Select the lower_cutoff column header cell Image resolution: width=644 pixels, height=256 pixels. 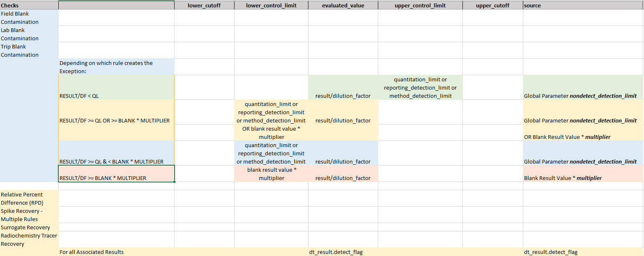pyautogui.click(x=204, y=5)
